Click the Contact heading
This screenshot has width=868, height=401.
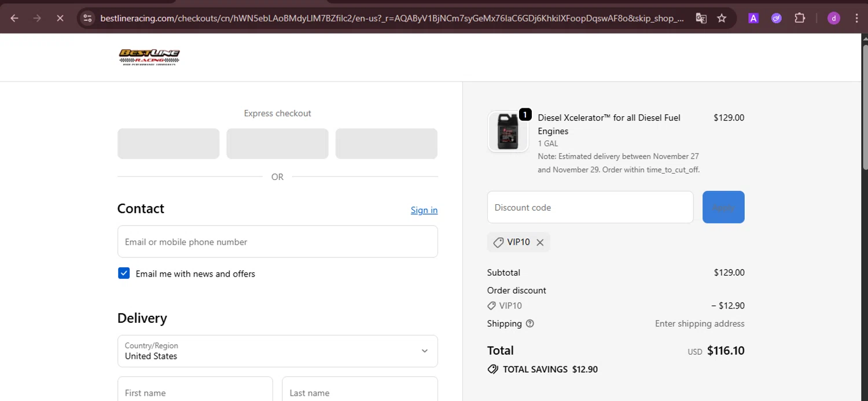[141, 209]
